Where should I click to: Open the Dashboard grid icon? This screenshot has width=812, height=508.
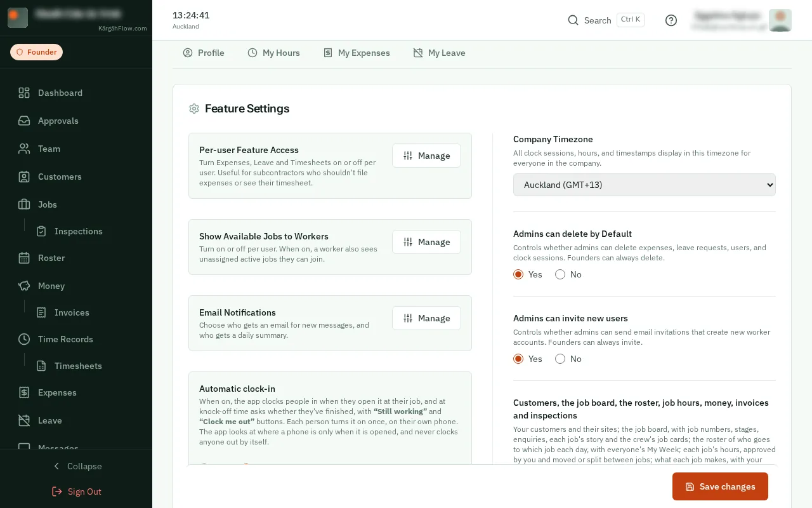[x=24, y=93]
